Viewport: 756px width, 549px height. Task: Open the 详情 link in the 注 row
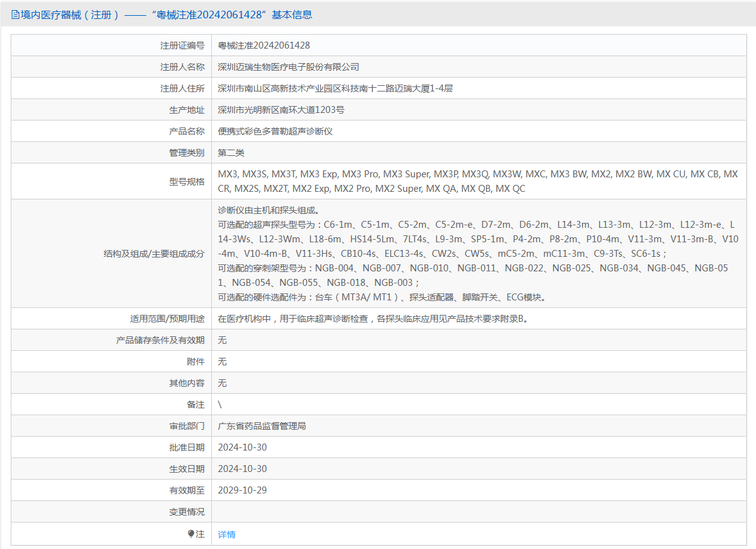226,534
